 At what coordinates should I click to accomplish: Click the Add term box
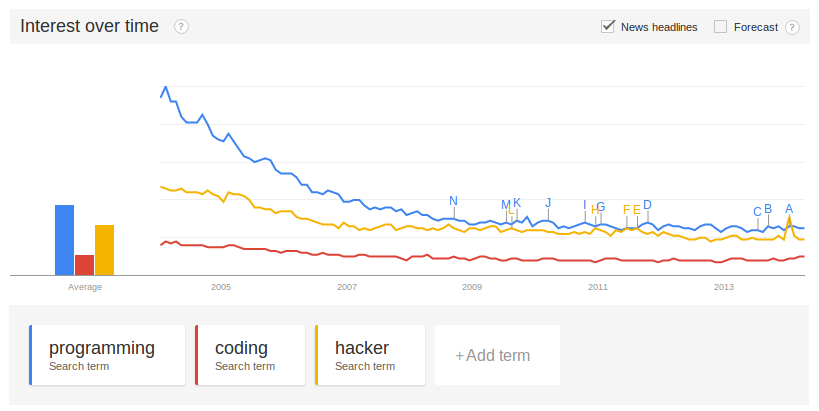tap(497, 355)
